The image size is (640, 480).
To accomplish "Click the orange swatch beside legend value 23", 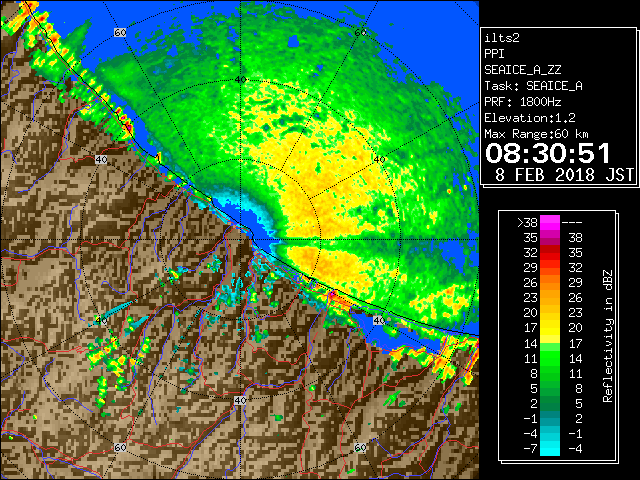I will [550, 298].
